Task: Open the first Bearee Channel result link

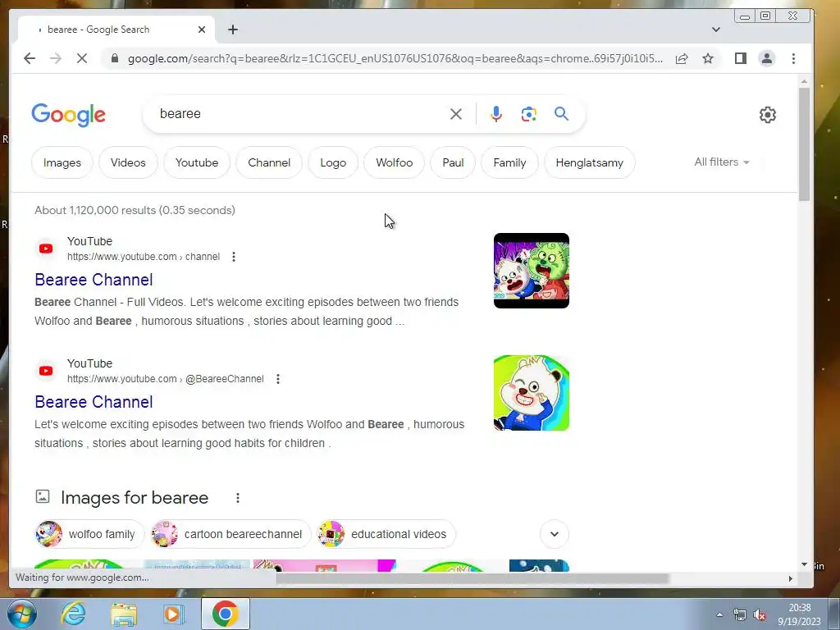Action: pos(94,280)
